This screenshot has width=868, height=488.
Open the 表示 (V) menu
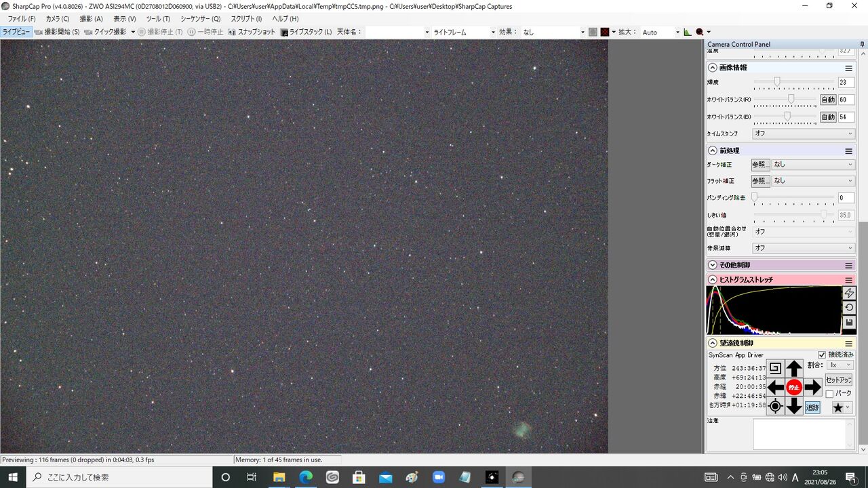pos(124,19)
